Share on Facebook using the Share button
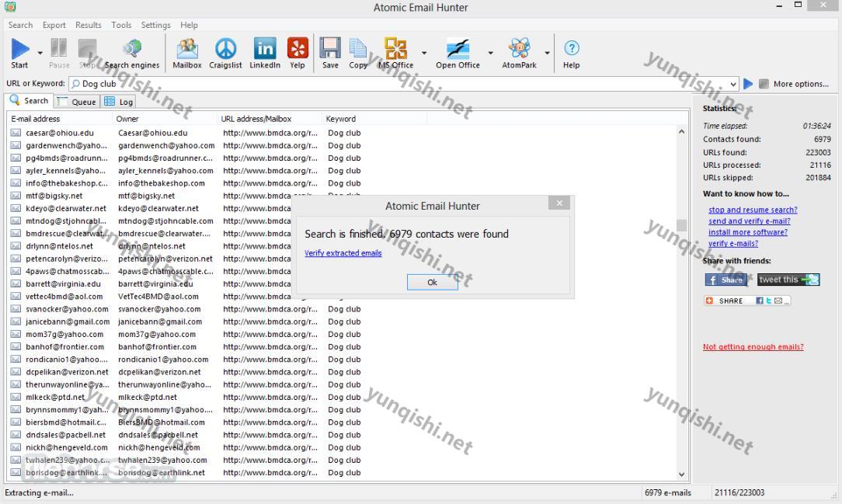The width and height of the screenshot is (842, 504). coord(726,280)
